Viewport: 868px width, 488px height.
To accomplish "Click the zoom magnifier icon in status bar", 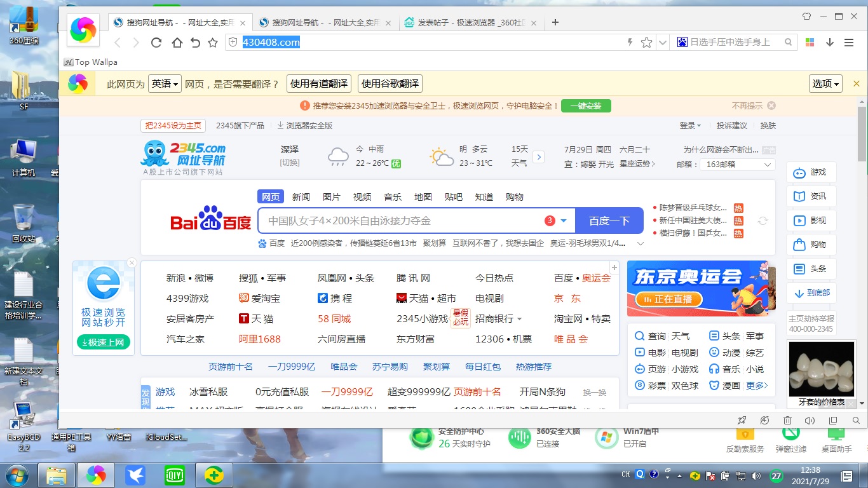I will (857, 421).
